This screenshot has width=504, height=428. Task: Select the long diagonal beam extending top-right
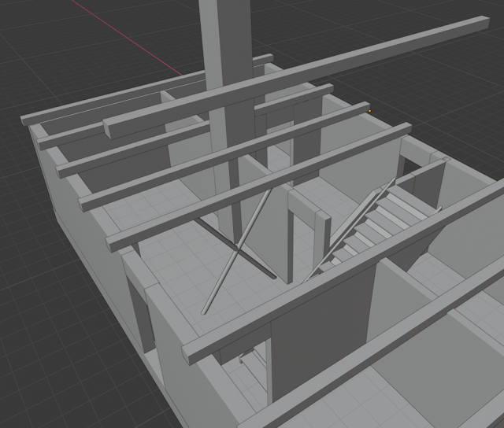tap(296, 77)
